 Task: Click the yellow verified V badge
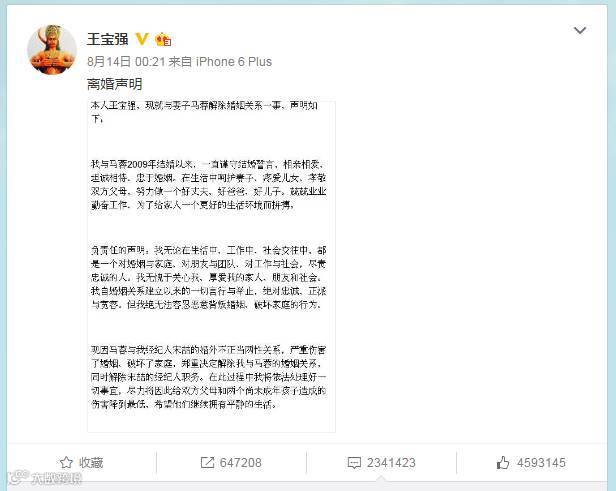tap(141, 39)
